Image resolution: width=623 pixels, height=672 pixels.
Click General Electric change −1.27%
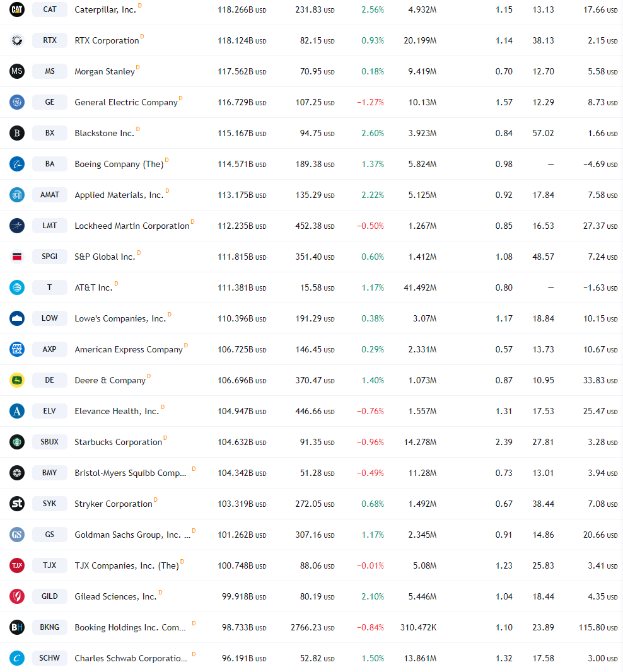370,102
